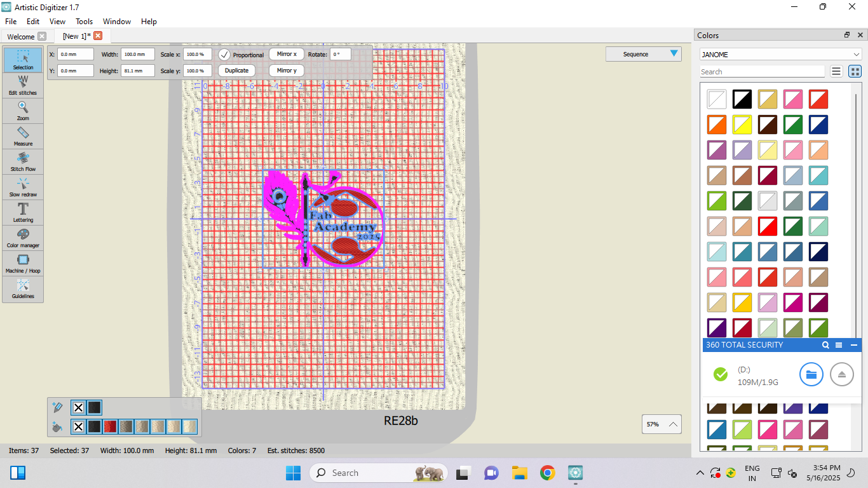Choose the Zoom tool in left toolbar
868x488 pixels.
pyautogui.click(x=23, y=111)
